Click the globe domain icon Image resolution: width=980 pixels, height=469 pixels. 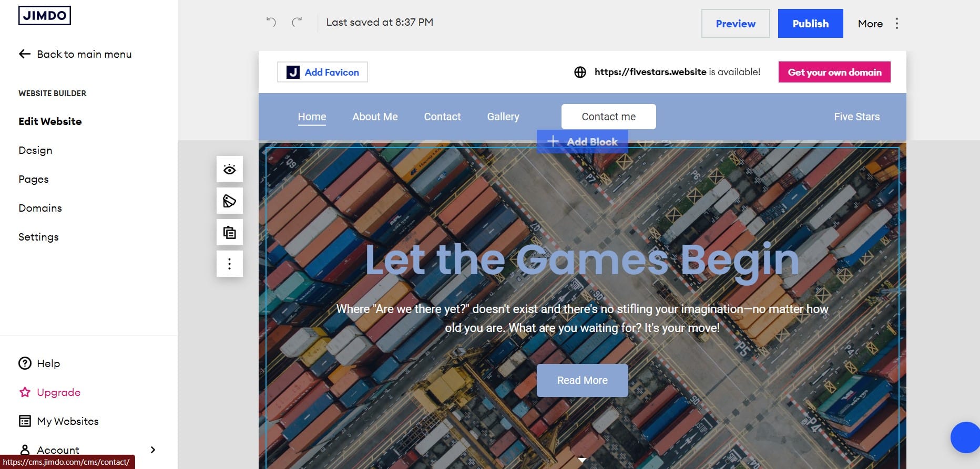pos(580,72)
